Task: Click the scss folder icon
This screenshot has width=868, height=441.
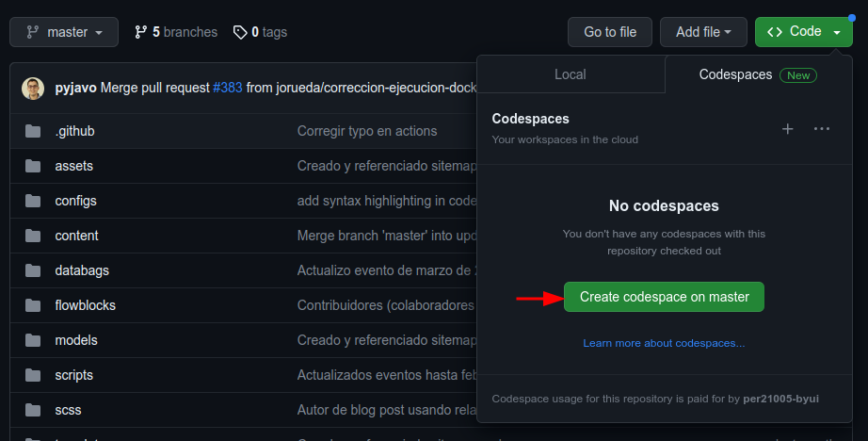Action: 33,411
